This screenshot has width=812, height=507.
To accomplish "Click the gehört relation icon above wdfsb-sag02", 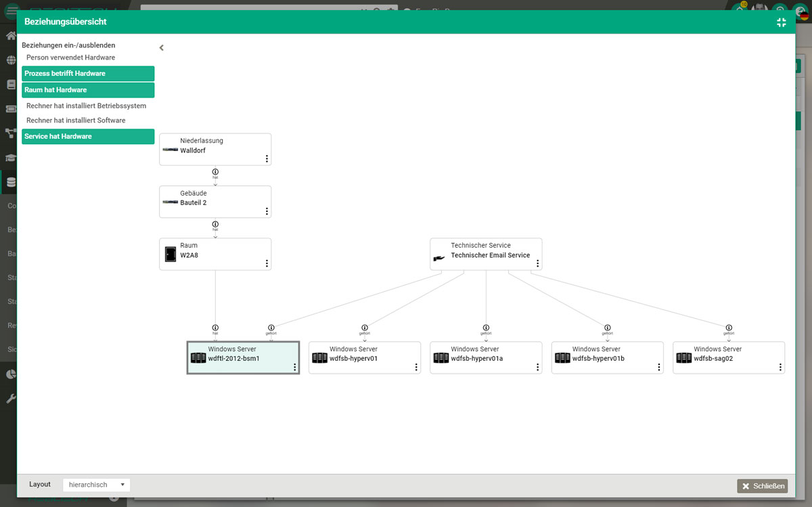I will [729, 326].
